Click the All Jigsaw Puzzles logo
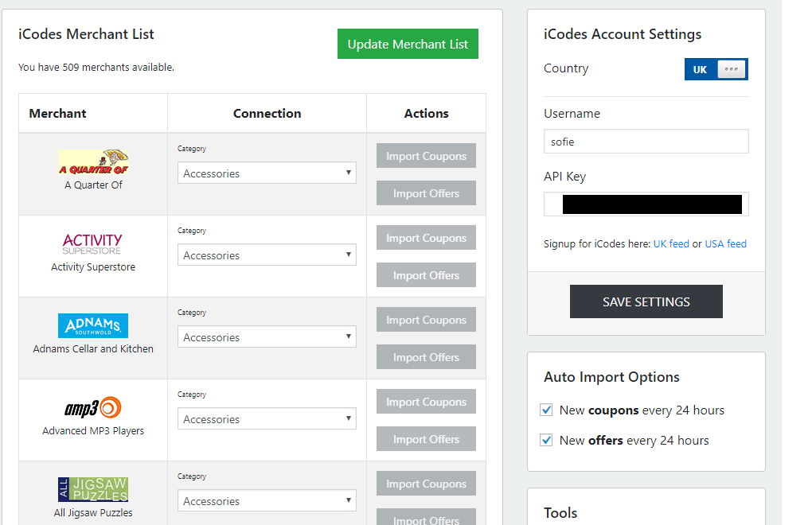812x525 pixels. tap(93, 489)
